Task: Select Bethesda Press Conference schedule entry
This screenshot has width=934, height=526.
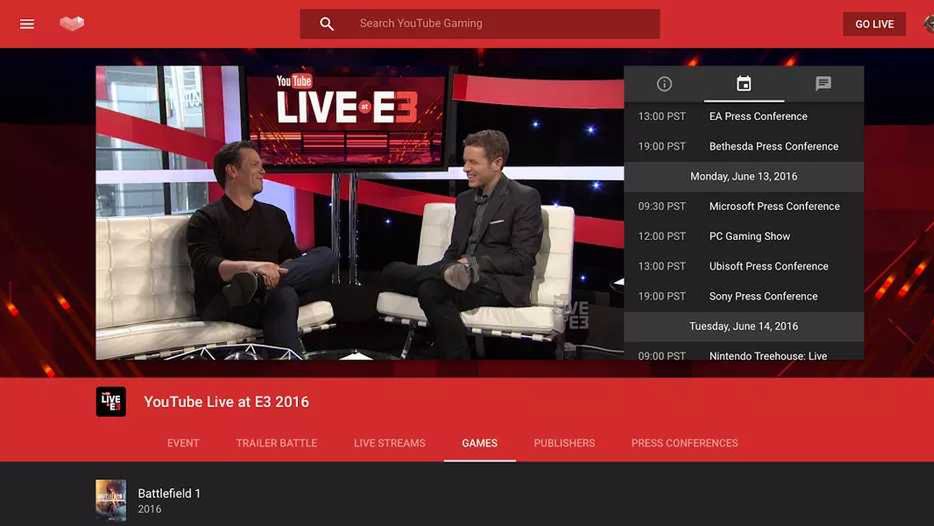Action: (744, 146)
